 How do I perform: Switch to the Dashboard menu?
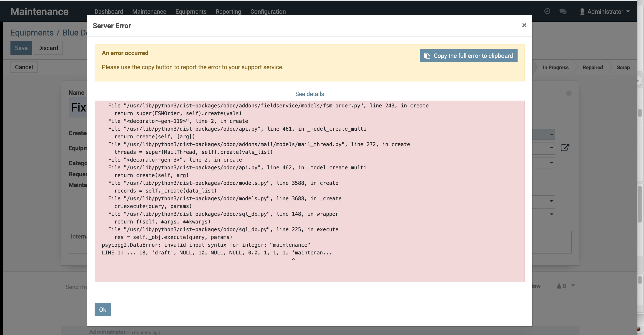[x=108, y=12]
